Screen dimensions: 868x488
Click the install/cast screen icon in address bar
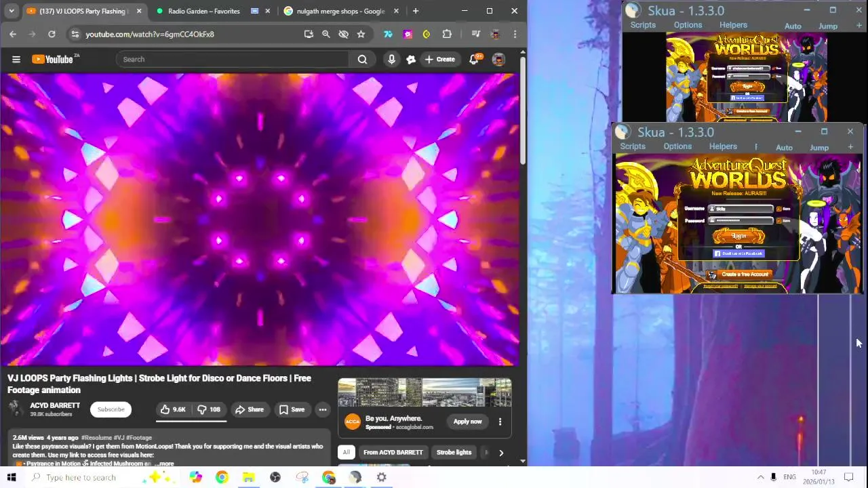point(309,34)
